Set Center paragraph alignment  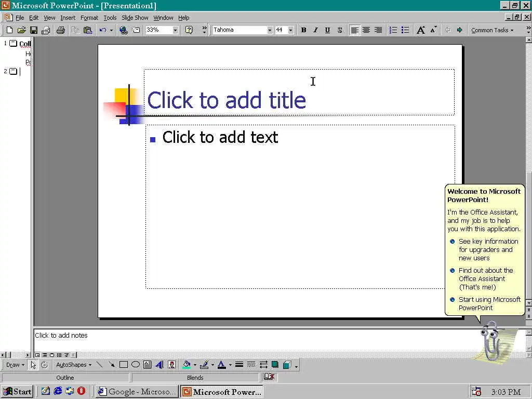pos(366,30)
